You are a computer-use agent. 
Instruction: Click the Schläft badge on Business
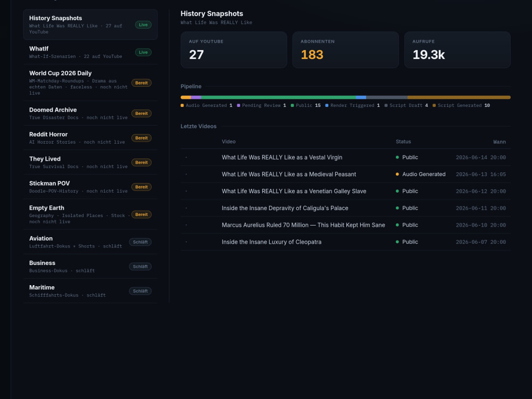point(140,267)
